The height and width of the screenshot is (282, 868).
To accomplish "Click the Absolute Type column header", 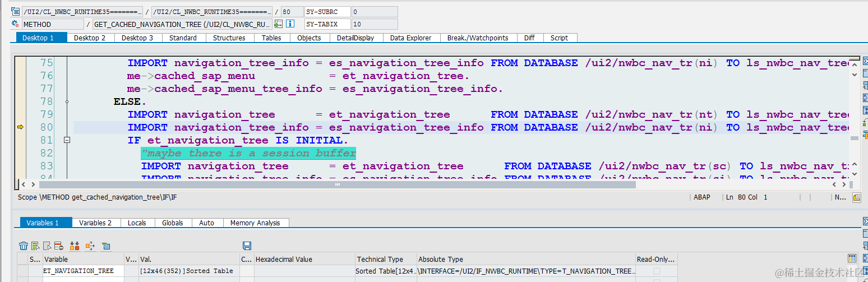I will click(526, 259).
